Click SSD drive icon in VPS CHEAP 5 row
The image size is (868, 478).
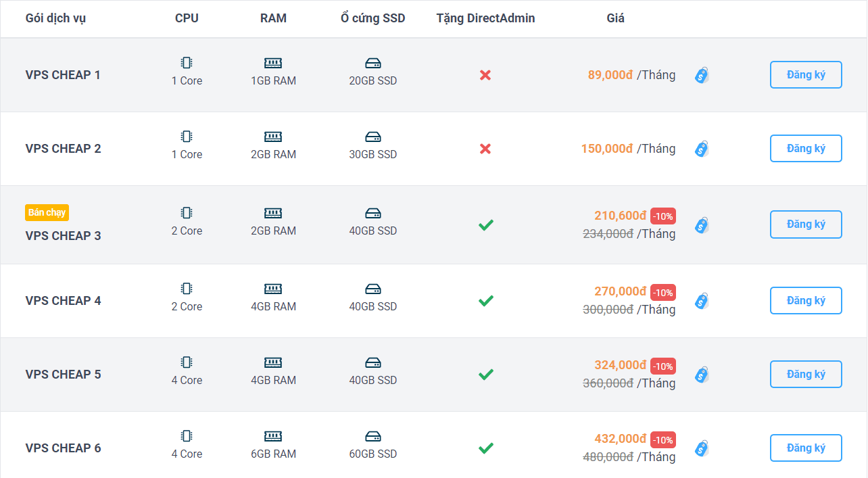coord(373,362)
